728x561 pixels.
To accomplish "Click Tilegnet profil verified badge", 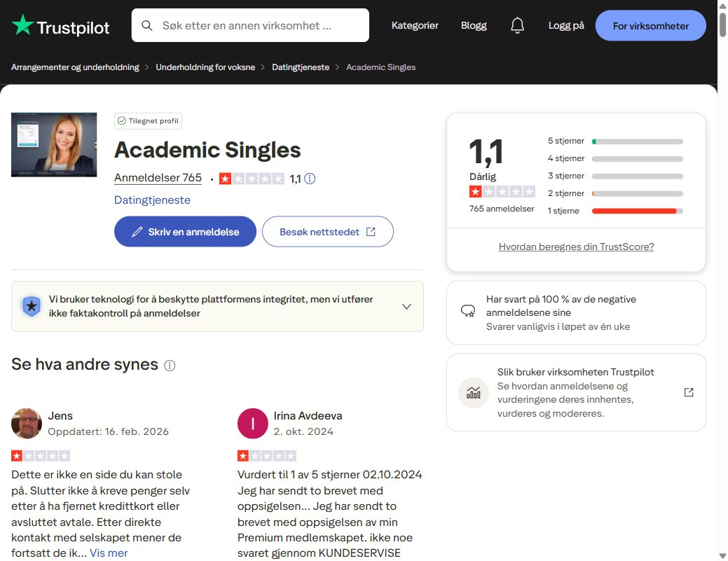I will click(x=148, y=120).
